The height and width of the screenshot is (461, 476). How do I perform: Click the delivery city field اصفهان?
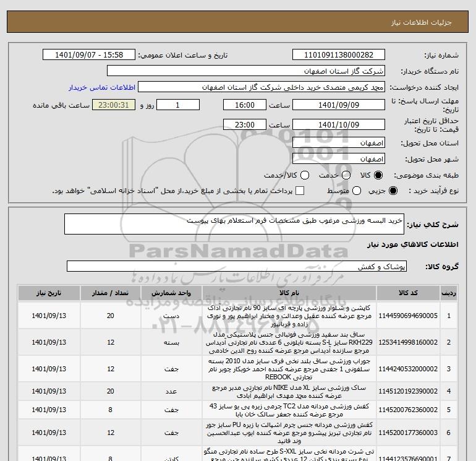coord(339,159)
